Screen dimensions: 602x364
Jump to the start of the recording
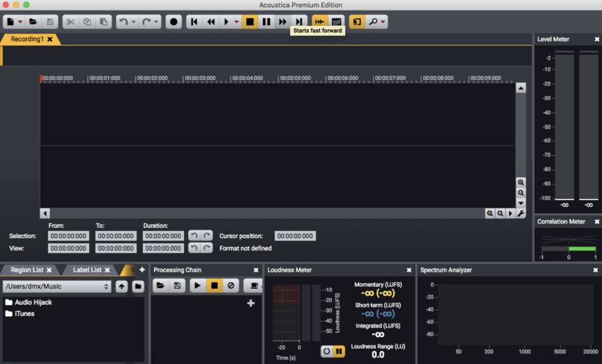coord(194,22)
